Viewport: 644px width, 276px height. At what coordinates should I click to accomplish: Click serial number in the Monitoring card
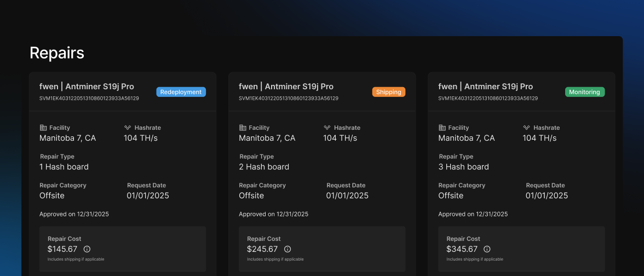coord(488,99)
